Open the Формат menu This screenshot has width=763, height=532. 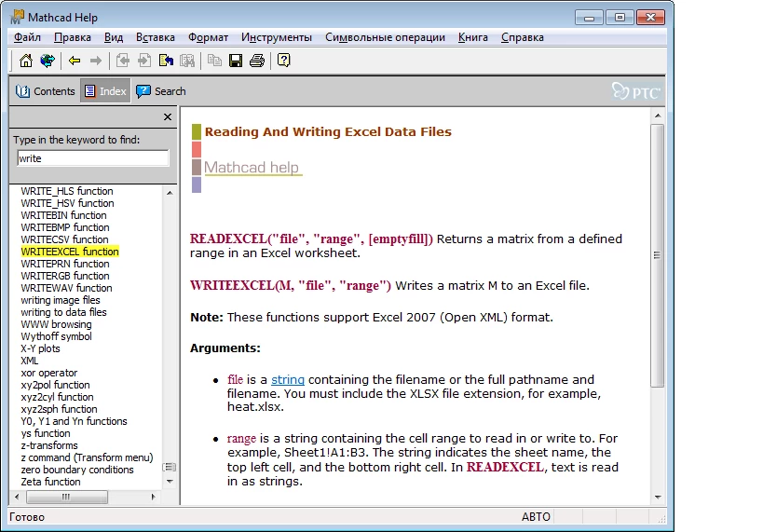pyautogui.click(x=209, y=37)
